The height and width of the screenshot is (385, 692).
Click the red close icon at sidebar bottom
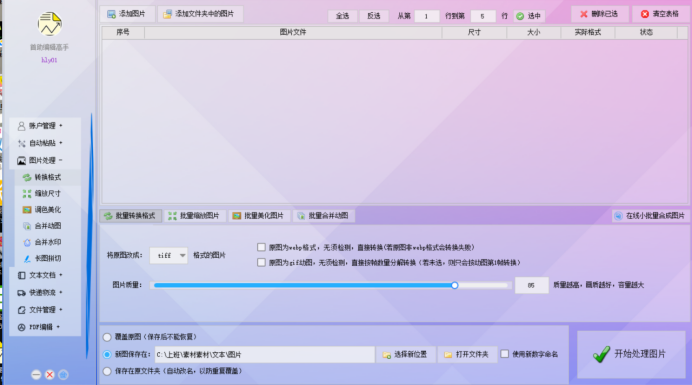pyautogui.click(x=50, y=375)
